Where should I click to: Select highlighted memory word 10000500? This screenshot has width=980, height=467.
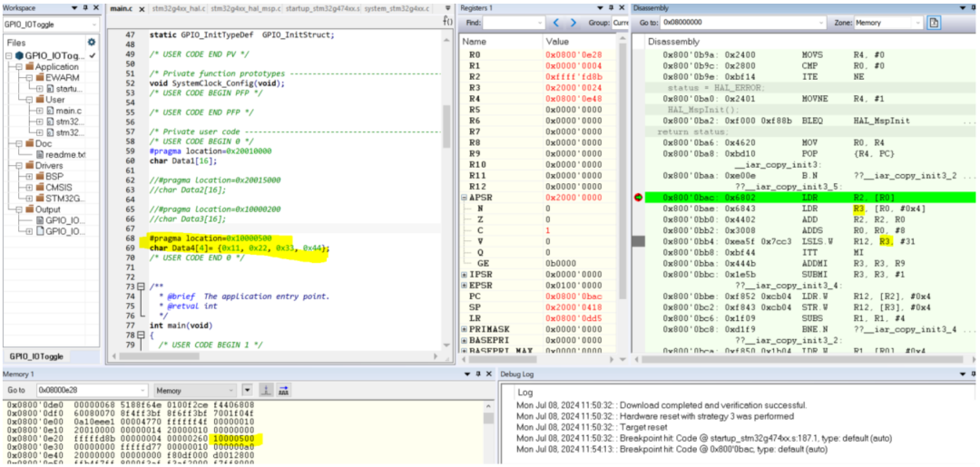(x=232, y=440)
